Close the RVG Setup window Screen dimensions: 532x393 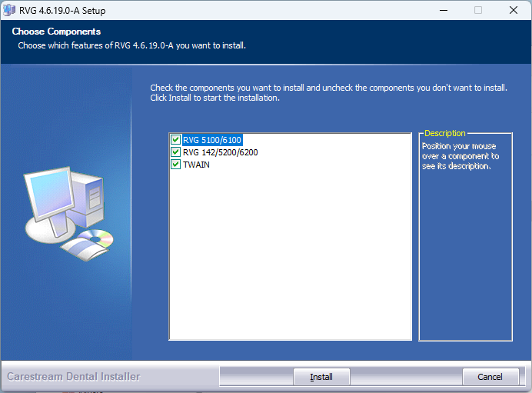point(513,11)
